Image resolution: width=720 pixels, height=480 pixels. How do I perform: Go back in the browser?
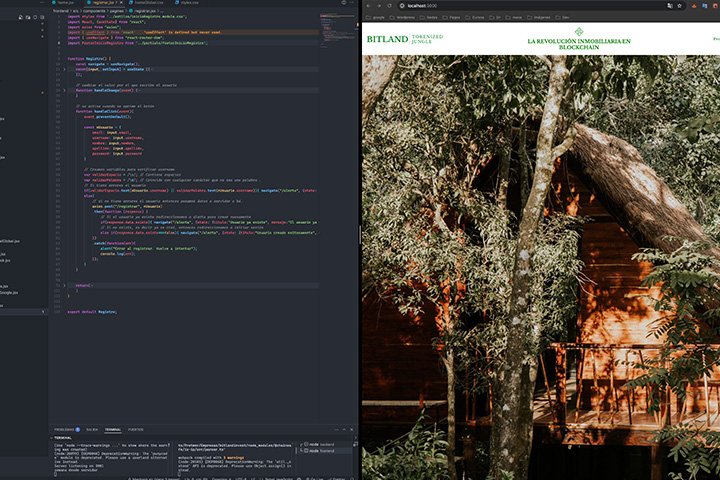point(368,6)
